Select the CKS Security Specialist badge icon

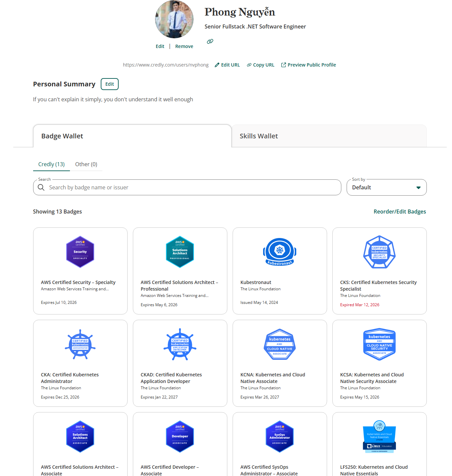pos(379,252)
